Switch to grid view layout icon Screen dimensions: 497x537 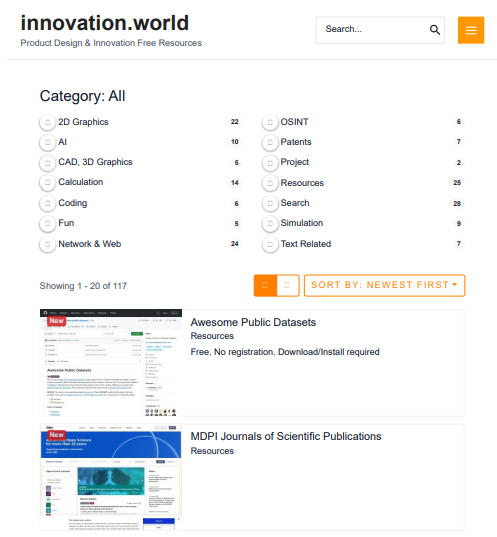(287, 285)
